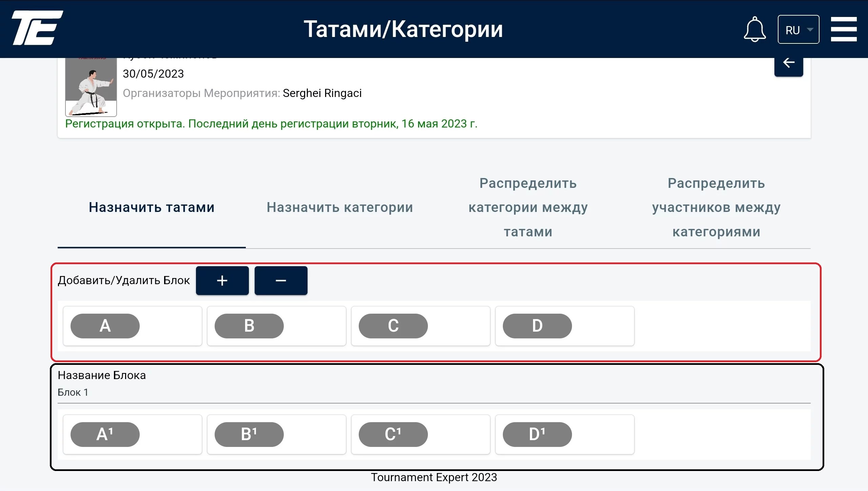Select tatami D¹ in Block 1
This screenshot has width=868, height=491.
coord(537,434)
